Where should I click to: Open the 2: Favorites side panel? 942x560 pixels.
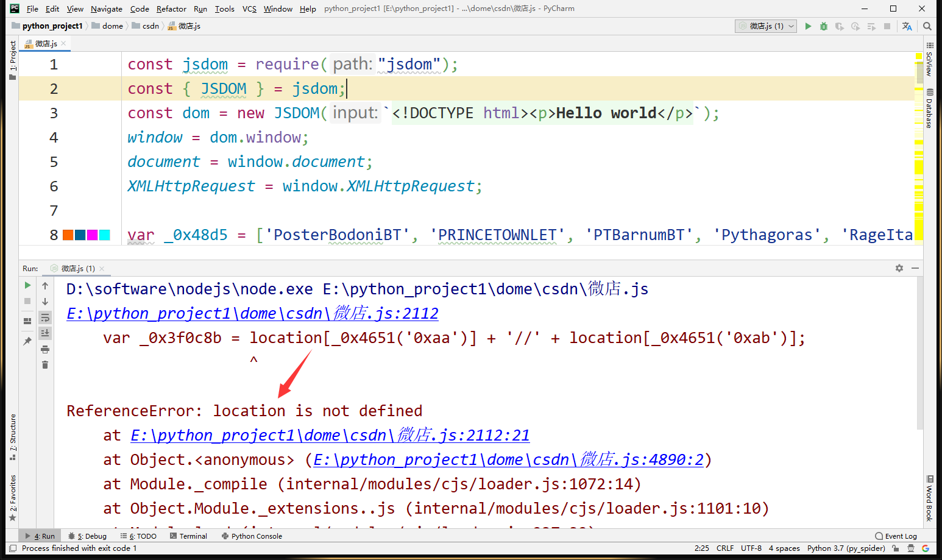pos(13,498)
